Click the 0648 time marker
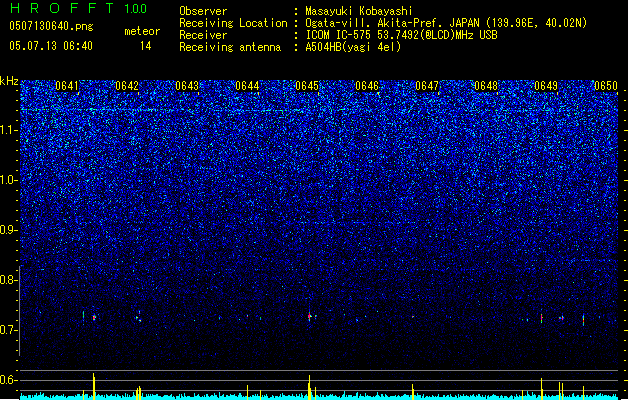Screen dimensions: 629x400 tap(486, 86)
